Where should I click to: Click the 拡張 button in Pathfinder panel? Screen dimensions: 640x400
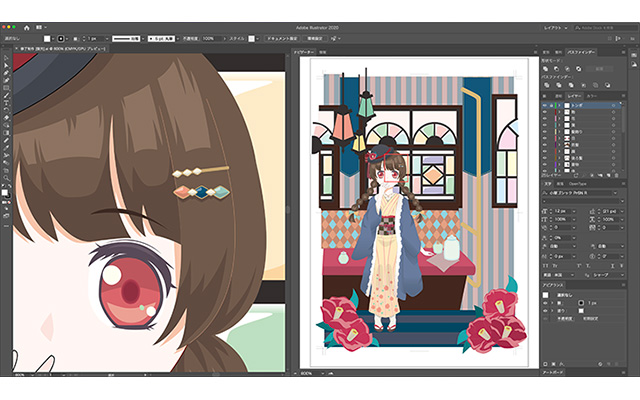[599, 69]
